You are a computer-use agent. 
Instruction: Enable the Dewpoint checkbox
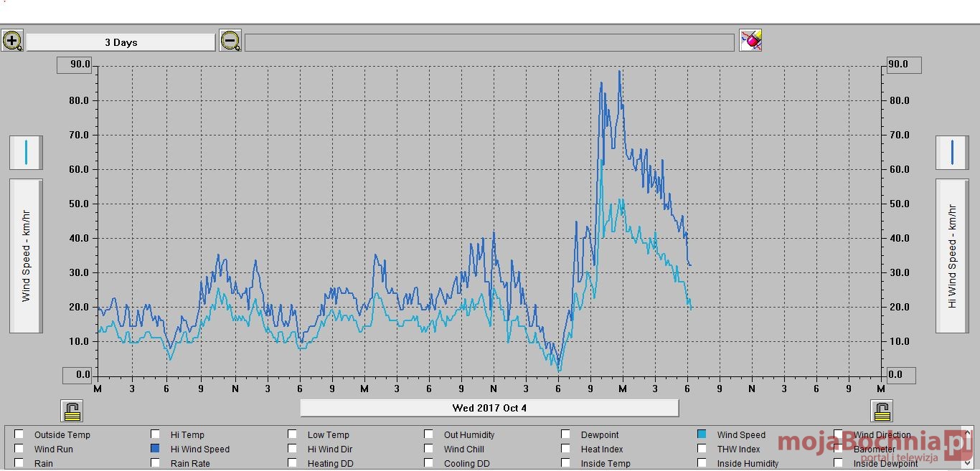point(565,434)
